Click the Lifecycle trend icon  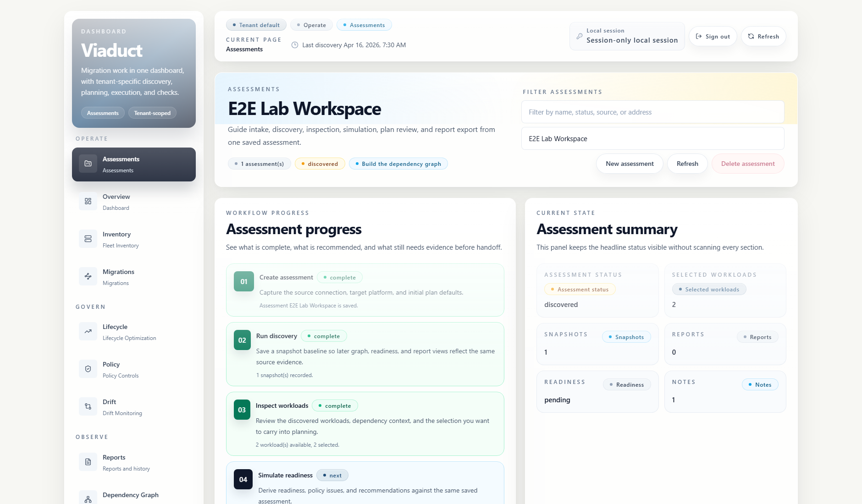click(88, 331)
